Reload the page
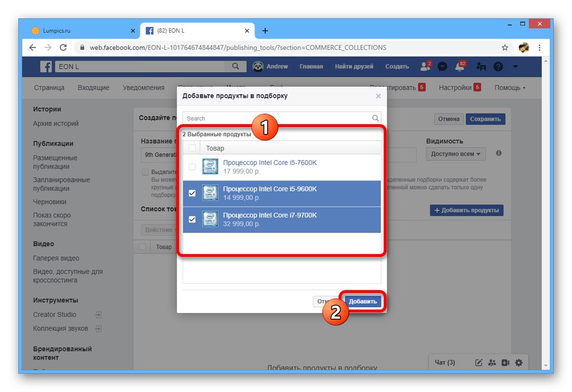Screen dimensions: 572x392 (63, 47)
